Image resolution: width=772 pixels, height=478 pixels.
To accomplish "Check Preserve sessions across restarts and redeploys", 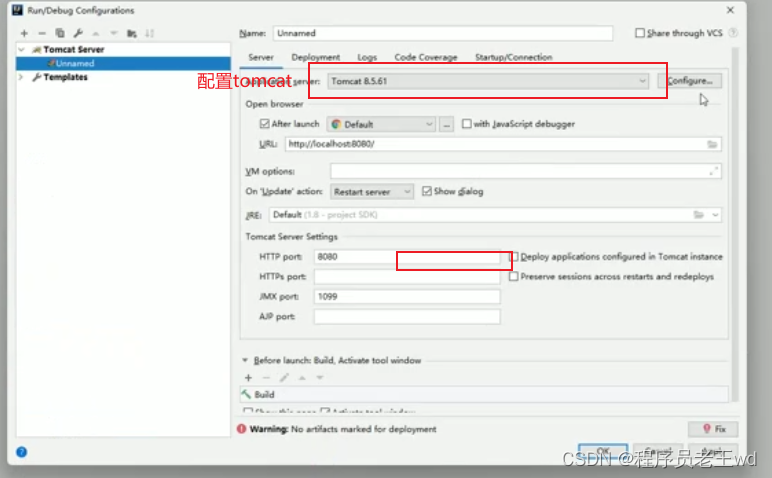I will coord(514,276).
